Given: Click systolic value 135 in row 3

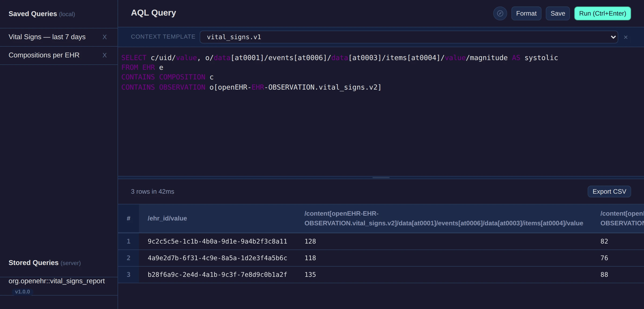Looking at the screenshot, I should [x=310, y=275].
